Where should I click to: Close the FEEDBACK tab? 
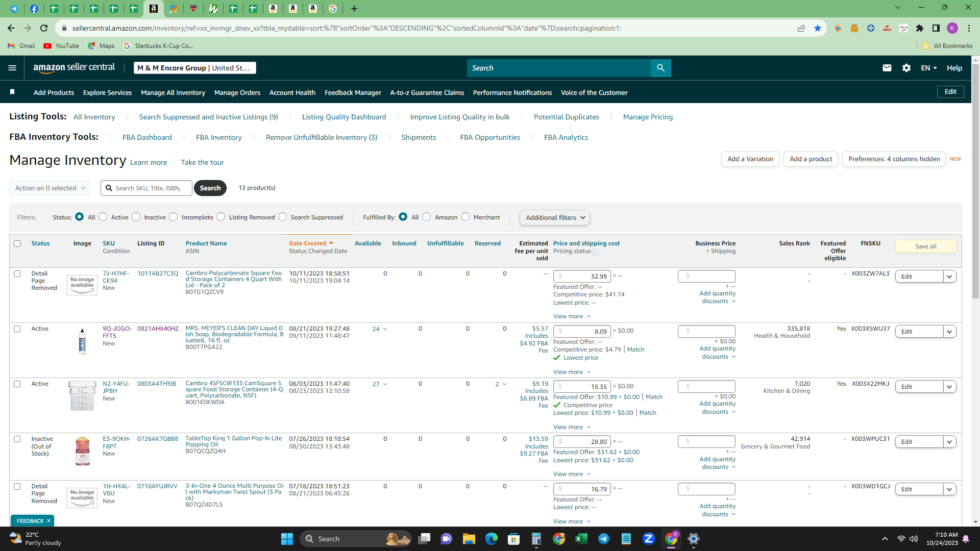tap(48, 521)
